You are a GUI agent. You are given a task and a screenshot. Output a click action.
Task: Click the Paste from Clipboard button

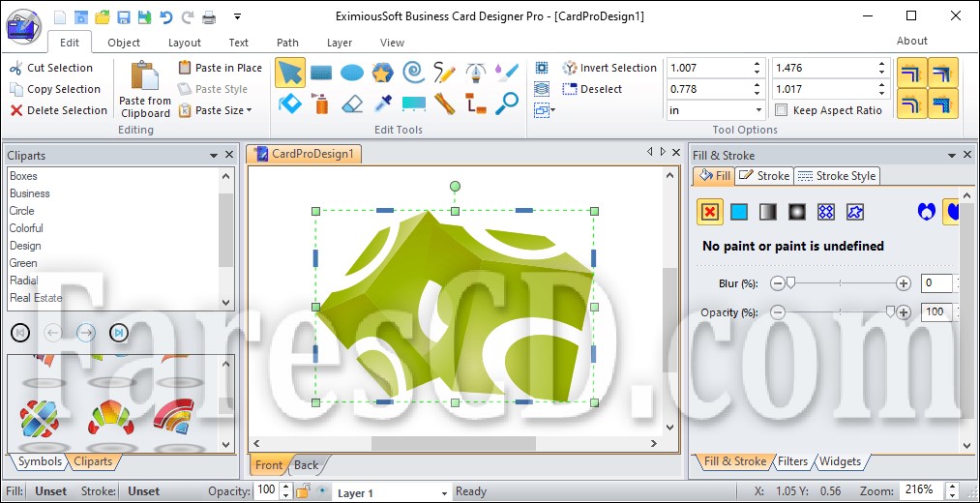145,89
